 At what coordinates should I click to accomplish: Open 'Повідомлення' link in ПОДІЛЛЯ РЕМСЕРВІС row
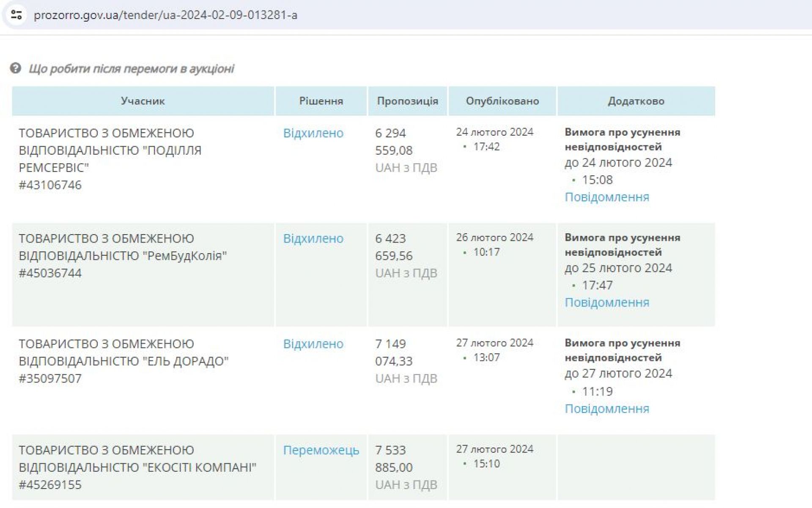[606, 197]
